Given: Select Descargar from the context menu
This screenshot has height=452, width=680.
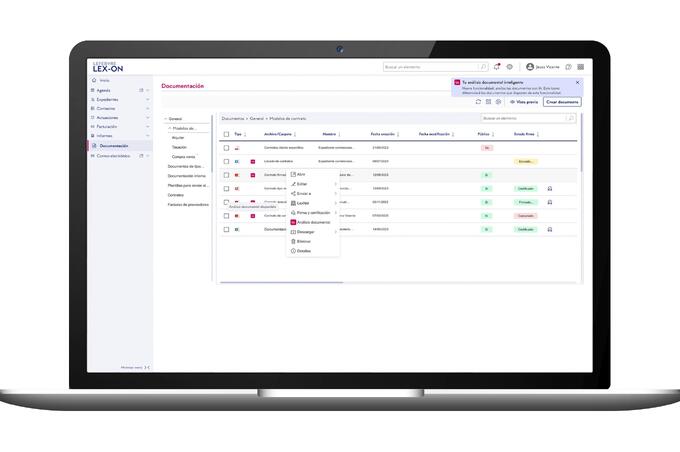Looking at the screenshot, I should coord(313,232).
